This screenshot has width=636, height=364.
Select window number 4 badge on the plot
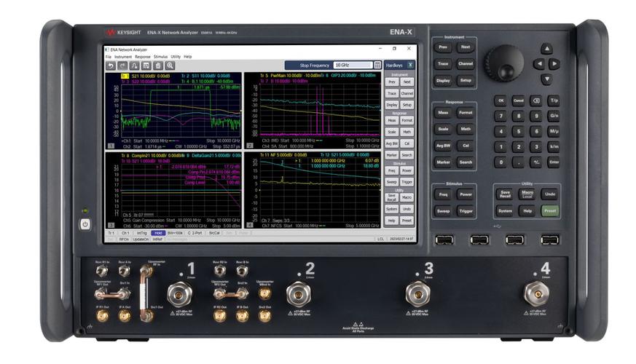[x=250, y=225]
